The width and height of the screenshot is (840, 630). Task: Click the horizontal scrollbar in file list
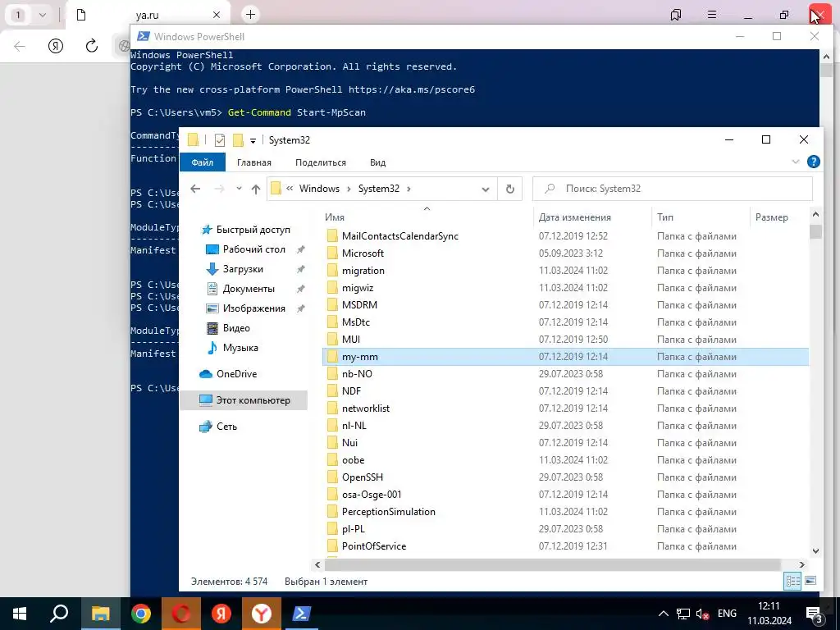[552, 564]
